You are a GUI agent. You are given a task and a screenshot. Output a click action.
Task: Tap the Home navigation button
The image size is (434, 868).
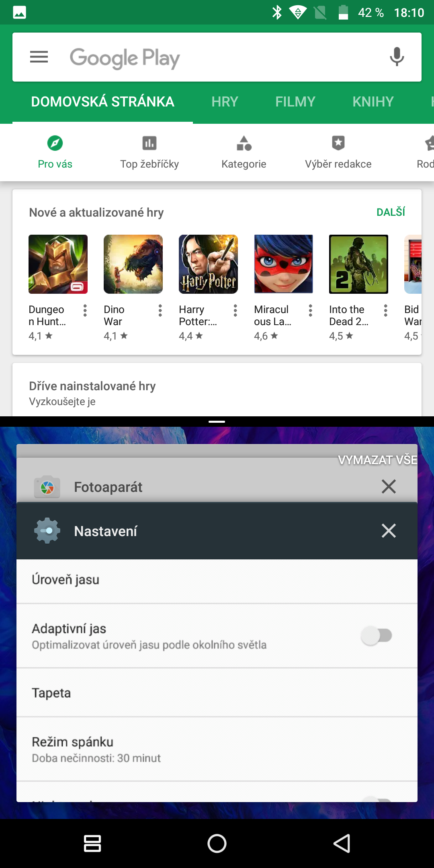tap(217, 843)
